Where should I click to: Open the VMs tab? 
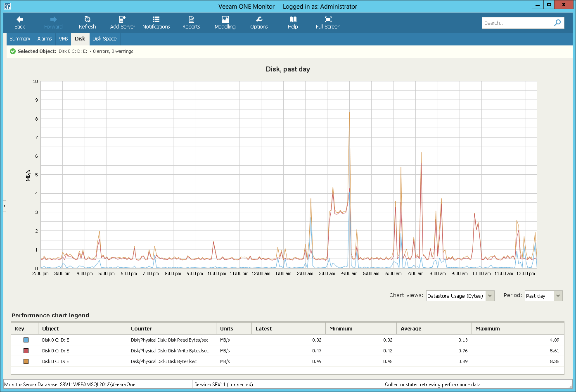pyautogui.click(x=63, y=39)
